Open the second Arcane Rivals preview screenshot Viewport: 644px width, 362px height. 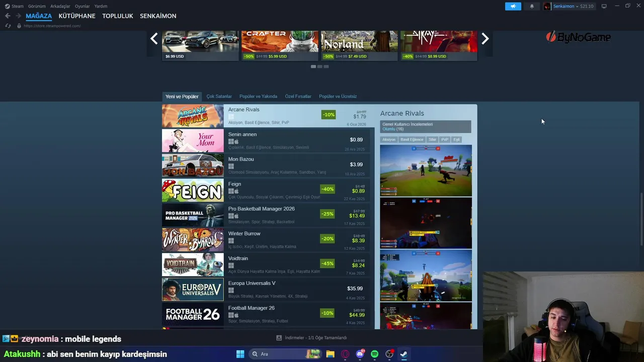pos(426,223)
